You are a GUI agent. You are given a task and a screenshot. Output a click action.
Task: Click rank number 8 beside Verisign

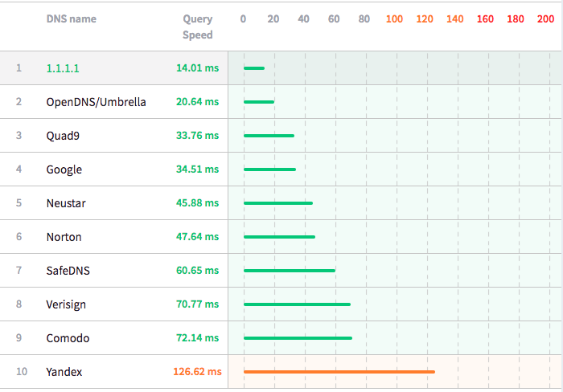[18, 304]
